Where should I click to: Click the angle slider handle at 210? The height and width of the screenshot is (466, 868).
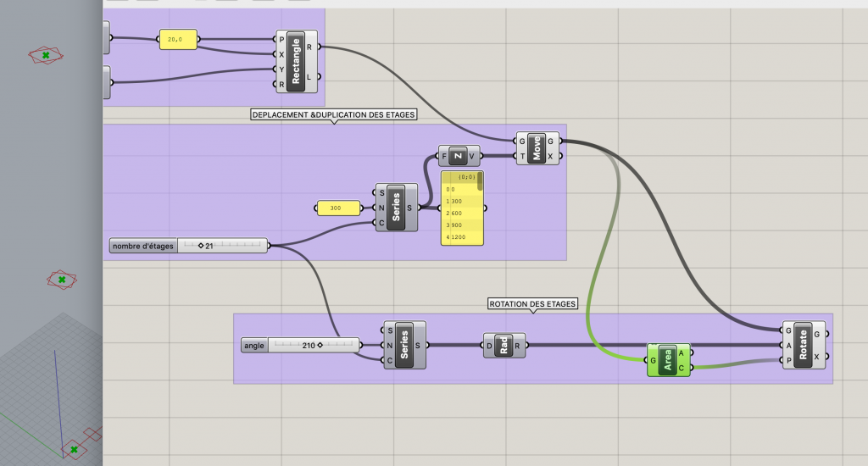tap(320, 345)
